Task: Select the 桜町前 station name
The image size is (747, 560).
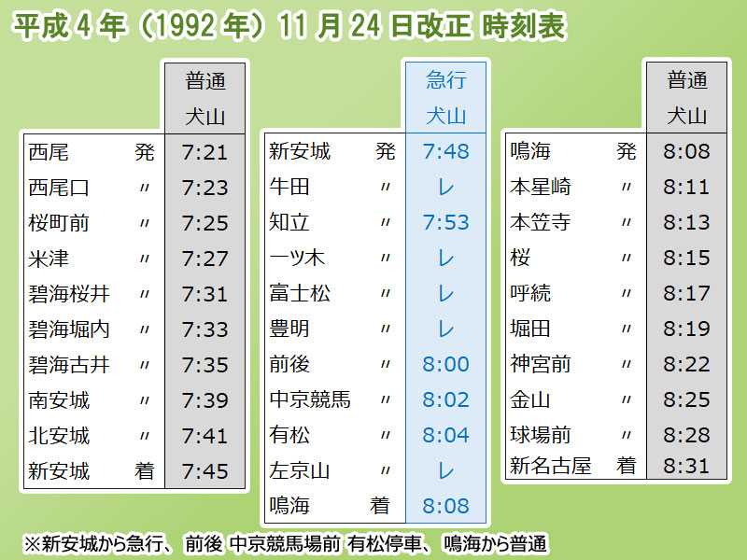Action: (59, 223)
